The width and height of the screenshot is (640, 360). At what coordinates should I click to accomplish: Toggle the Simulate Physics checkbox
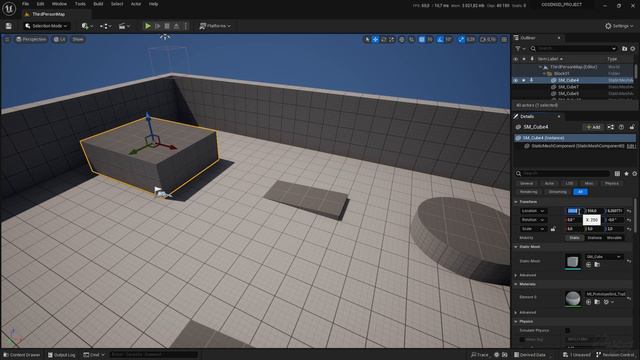pos(568,330)
